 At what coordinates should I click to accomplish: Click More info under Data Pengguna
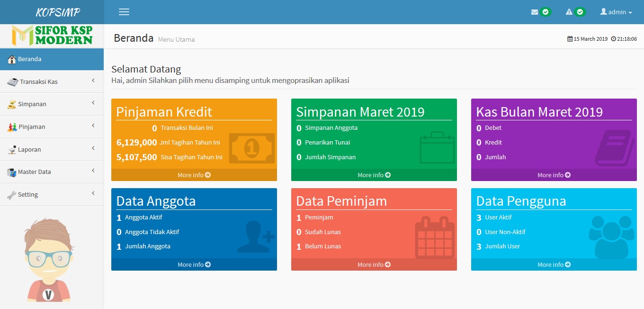pos(554,264)
